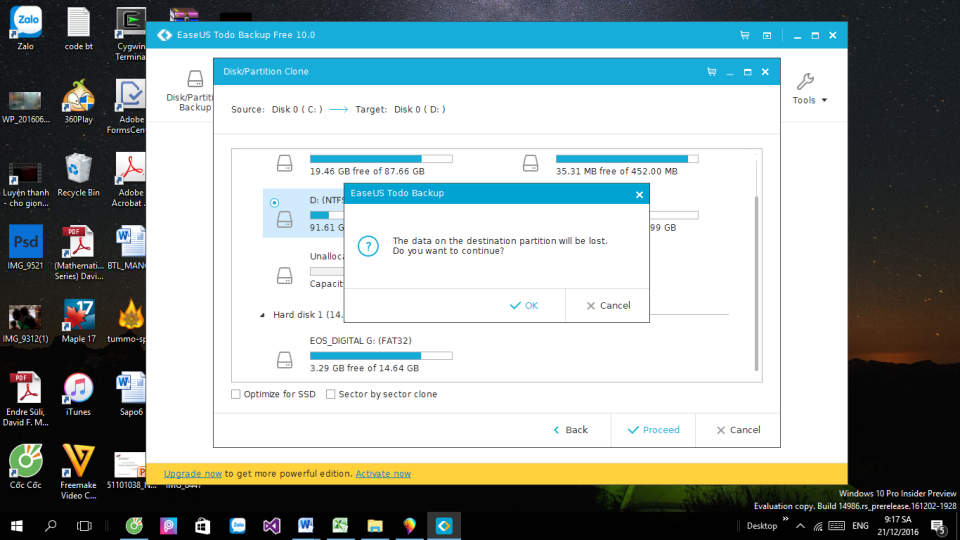The image size is (960, 540).
Task: Select the Freemake Video Converter shortcut
Action: coord(78,472)
